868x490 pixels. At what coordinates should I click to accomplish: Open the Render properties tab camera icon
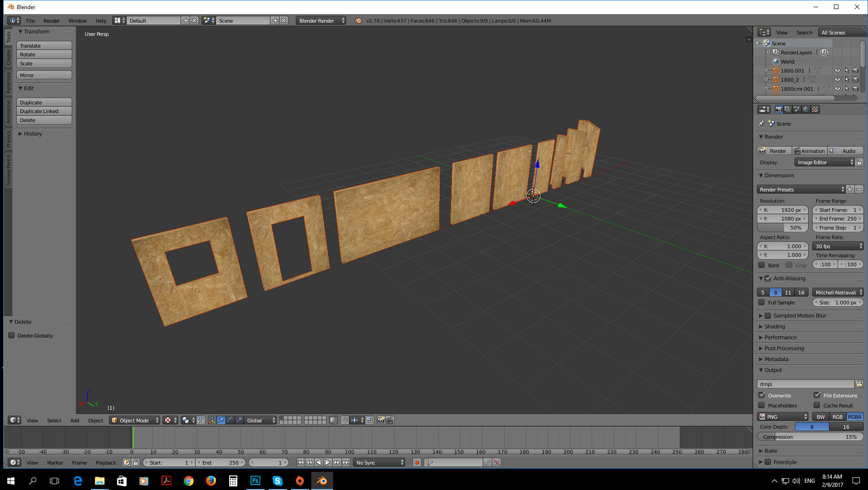(x=779, y=109)
